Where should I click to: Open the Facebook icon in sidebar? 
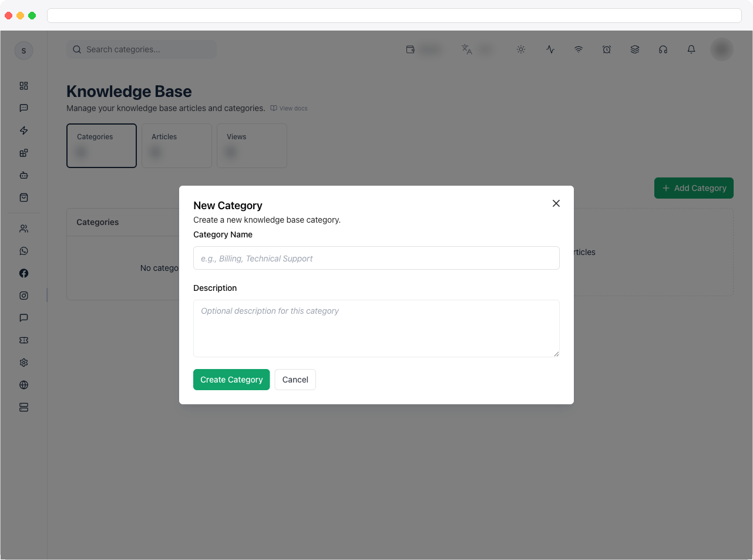pos(23,273)
